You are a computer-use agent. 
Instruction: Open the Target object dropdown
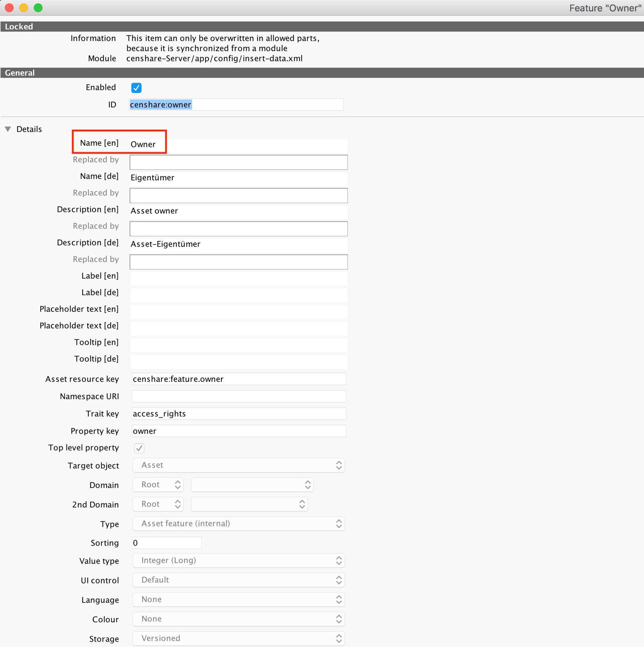[x=238, y=465]
